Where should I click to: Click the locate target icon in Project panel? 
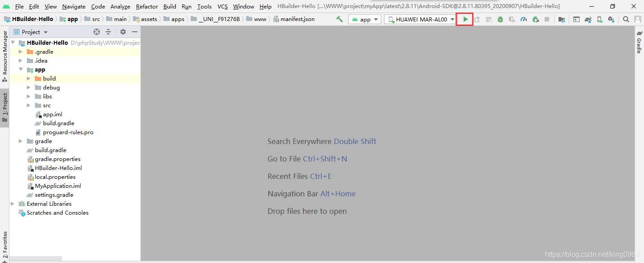tap(97, 32)
